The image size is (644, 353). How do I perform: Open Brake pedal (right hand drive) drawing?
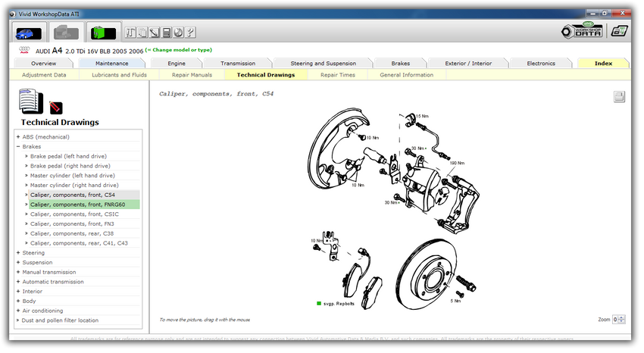pos(70,166)
